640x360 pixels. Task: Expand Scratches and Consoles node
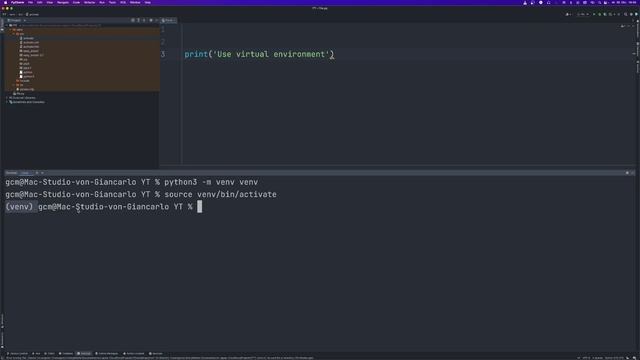click(7, 102)
